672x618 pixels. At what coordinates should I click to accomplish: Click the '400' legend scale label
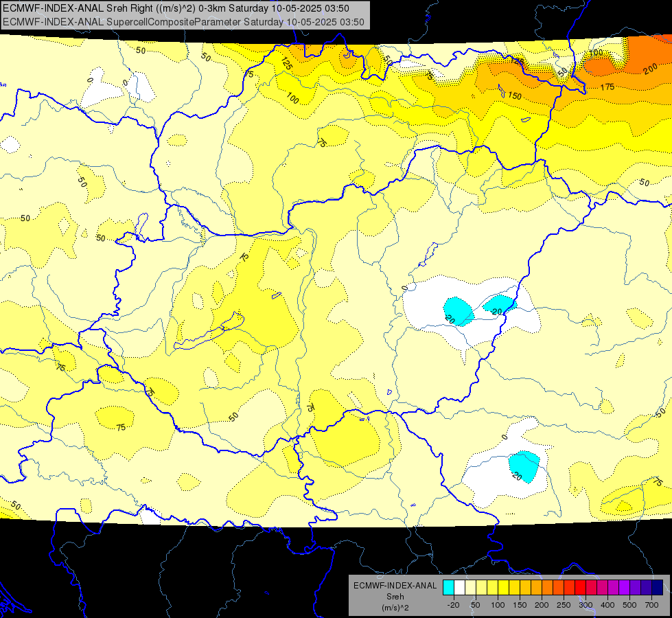[607, 605]
